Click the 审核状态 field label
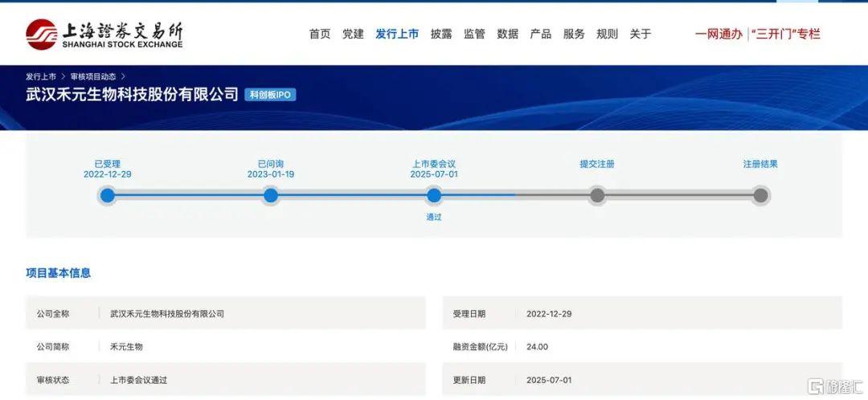 pos(53,380)
